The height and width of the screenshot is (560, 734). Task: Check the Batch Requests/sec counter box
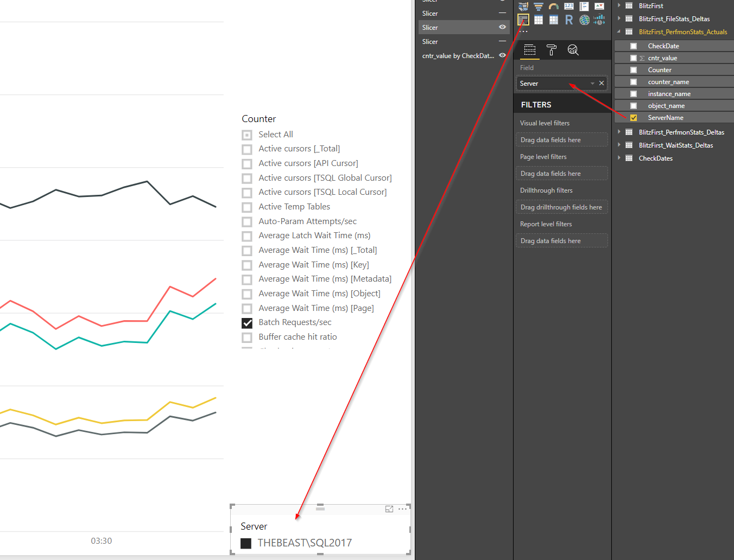point(247,323)
